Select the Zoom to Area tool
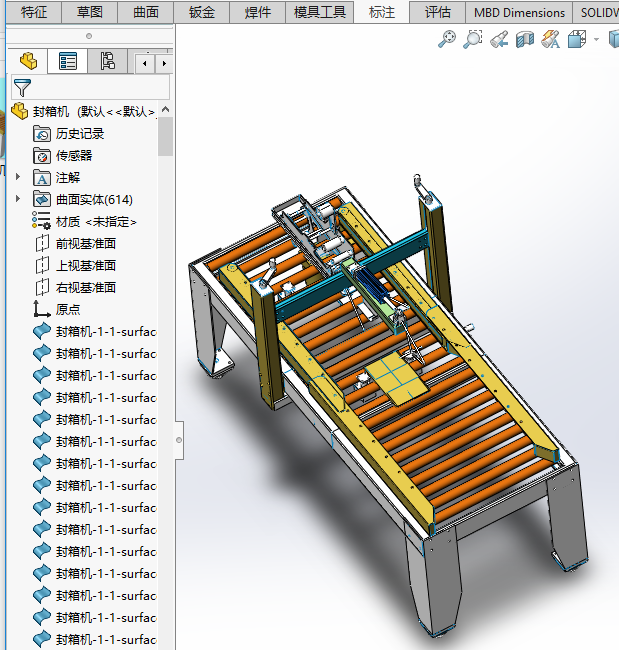 pyautogui.click(x=473, y=39)
